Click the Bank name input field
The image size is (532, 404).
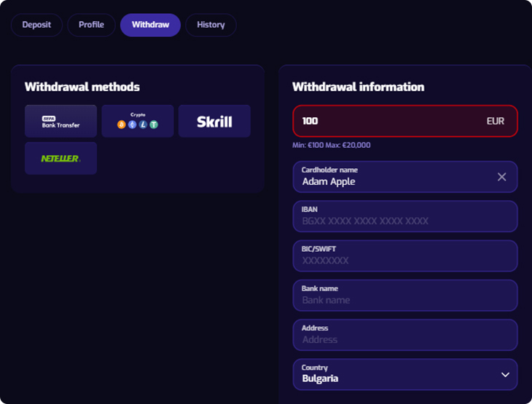[405, 296]
